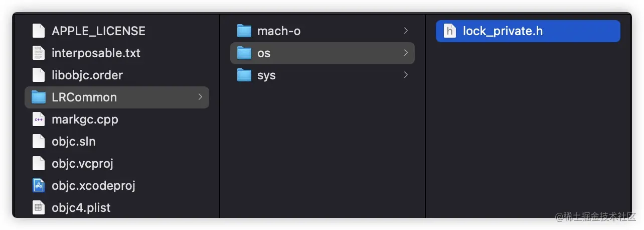Select the os folder name
The height and width of the screenshot is (230, 644).
[x=264, y=53]
